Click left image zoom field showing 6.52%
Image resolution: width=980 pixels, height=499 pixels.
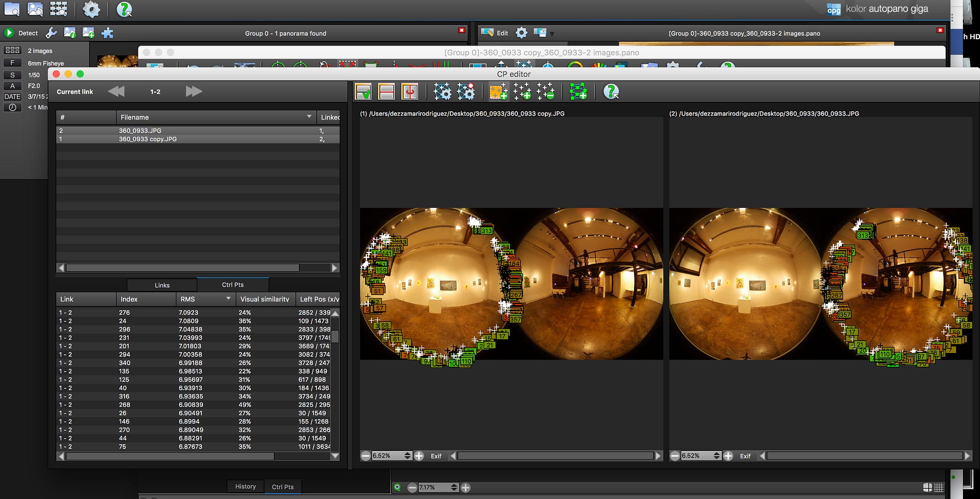tap(388, 456)
